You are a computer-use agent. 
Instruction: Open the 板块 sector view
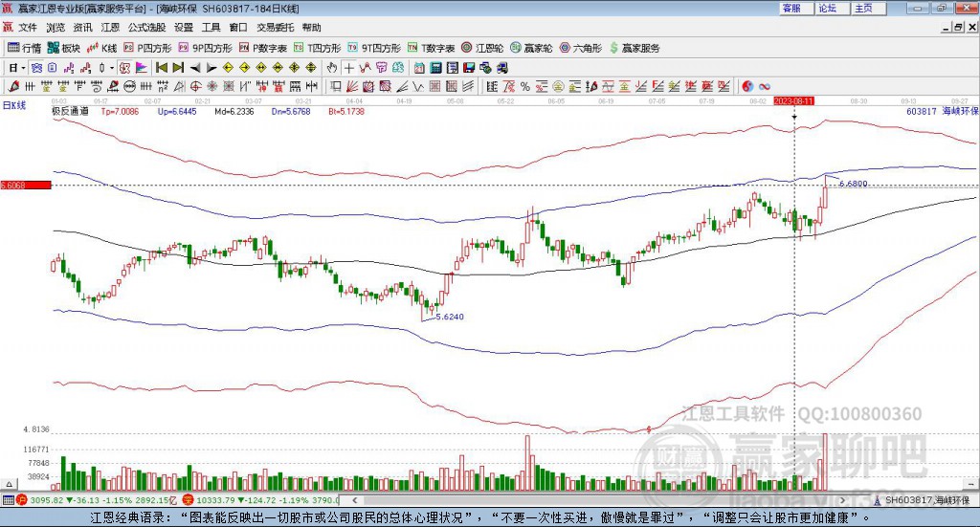[64, 48]
